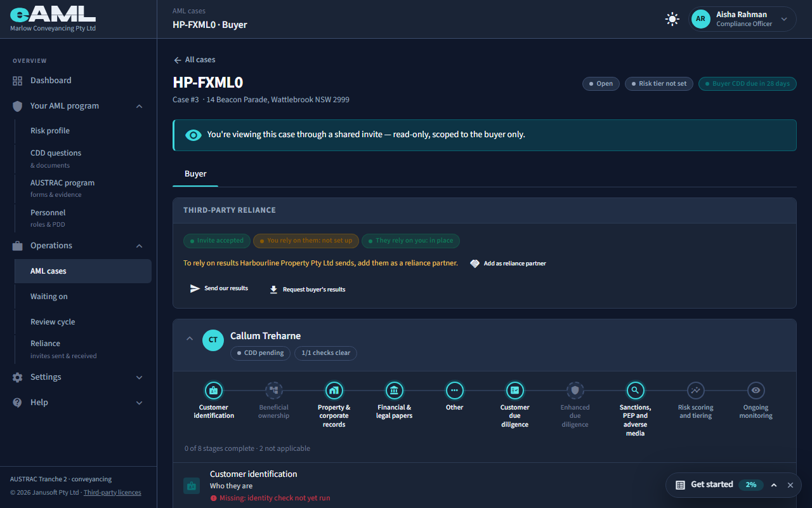Select Financial & legal papers stage icon
The height and width of the screenshot is (508, 812).
click(x=394, y=390)
